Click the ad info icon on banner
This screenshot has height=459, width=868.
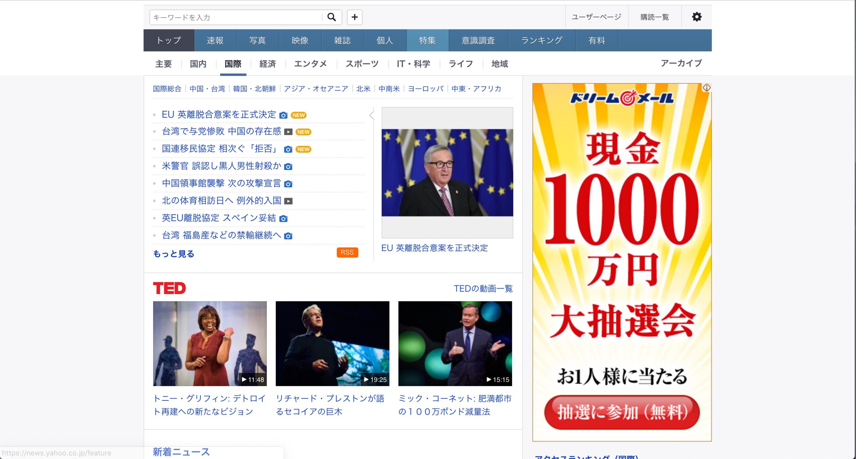pos(706,88)
